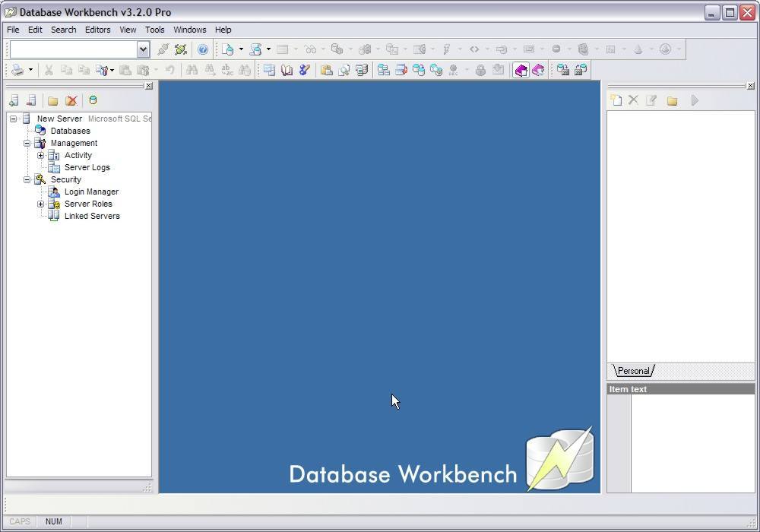Click the NUM status bar indicator

54,521
